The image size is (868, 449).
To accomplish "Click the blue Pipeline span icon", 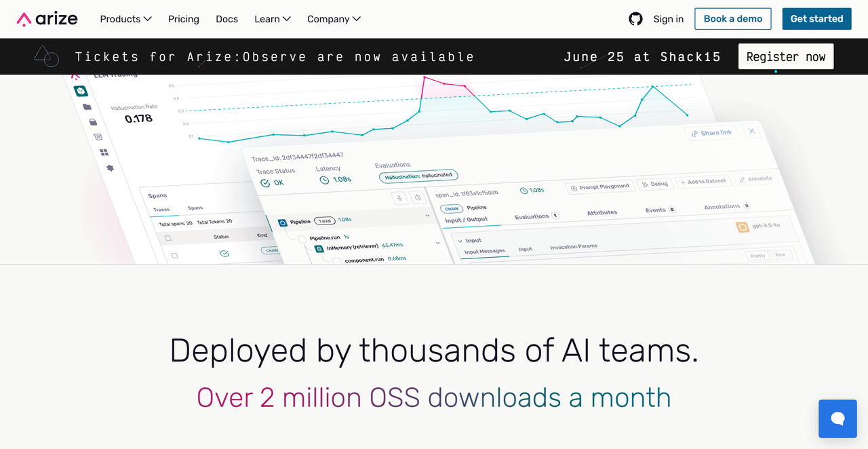I will (283, 222).
